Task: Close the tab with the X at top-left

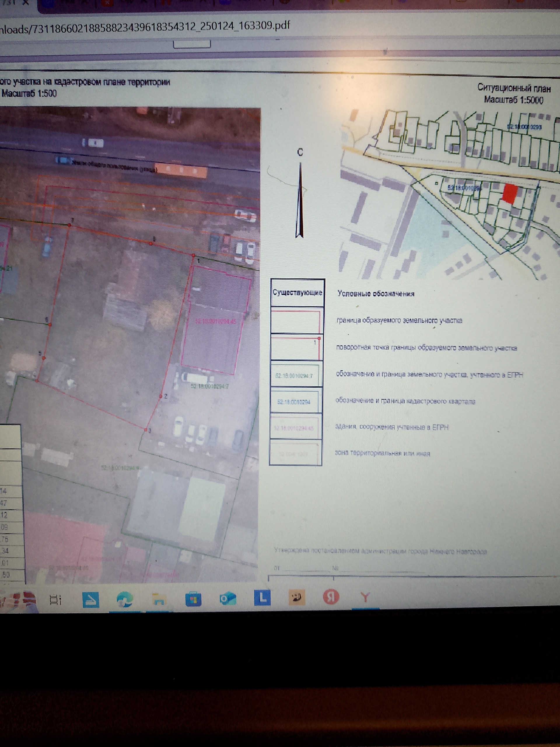Action: pyautogui.click(x=25, y=3)
